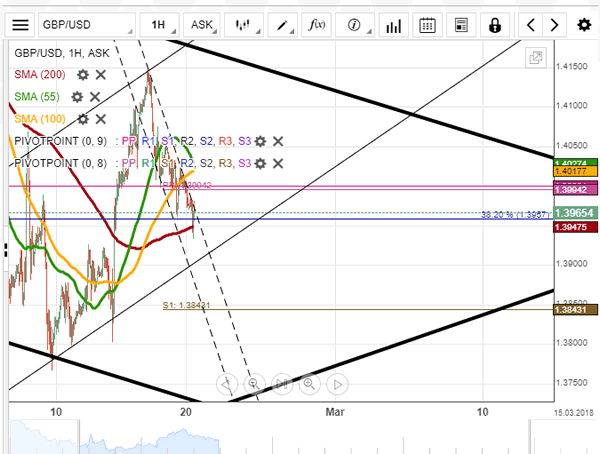Remove the SMA (100) indicator

100,118
